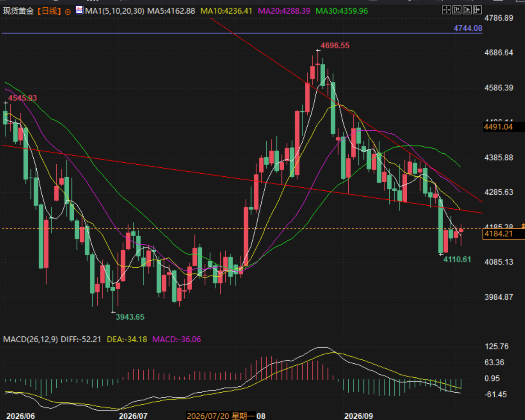Click the orange crosshair icon beside 日线

pos(68,12)
